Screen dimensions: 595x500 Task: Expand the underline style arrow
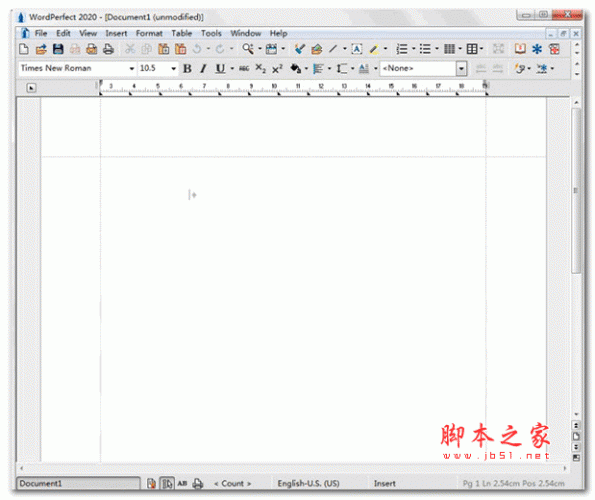232,69
